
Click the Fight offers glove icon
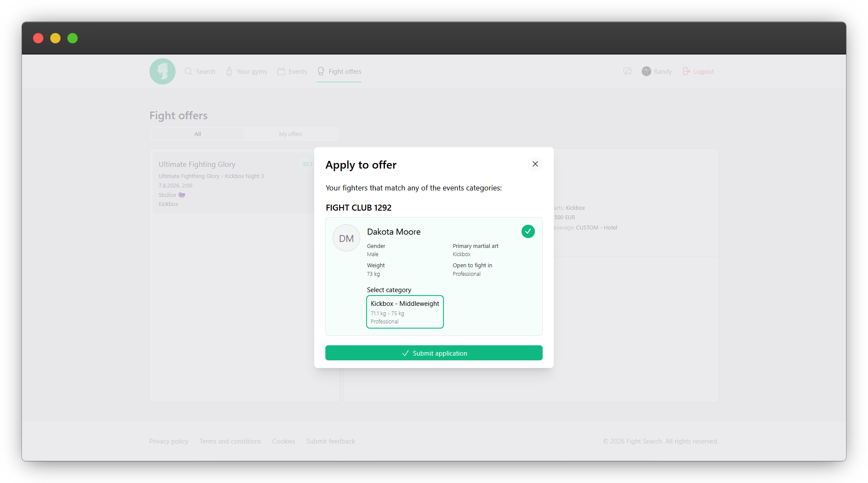tap(321, 71)
